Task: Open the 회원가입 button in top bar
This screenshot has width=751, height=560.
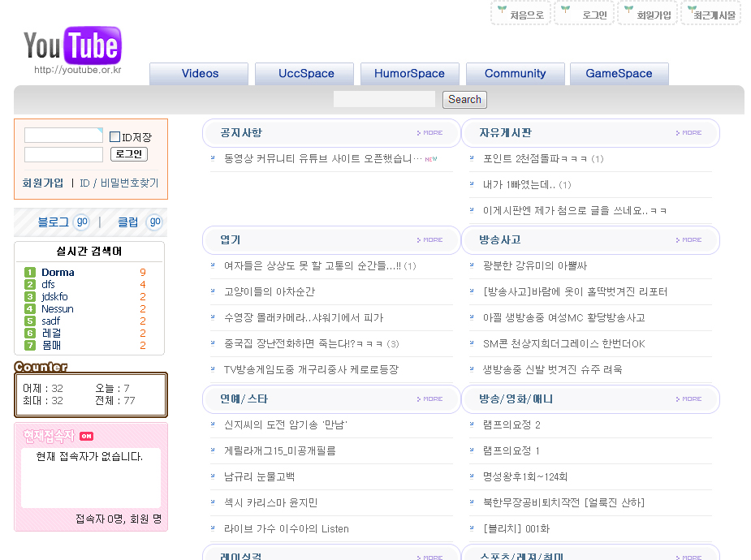Action: 647,14
